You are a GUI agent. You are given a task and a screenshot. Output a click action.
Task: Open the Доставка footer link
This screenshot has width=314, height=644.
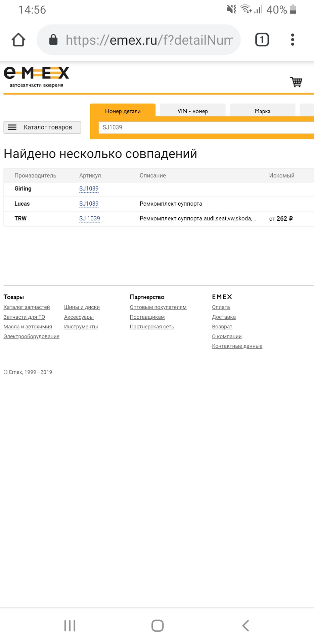click(x=224, y=317)
